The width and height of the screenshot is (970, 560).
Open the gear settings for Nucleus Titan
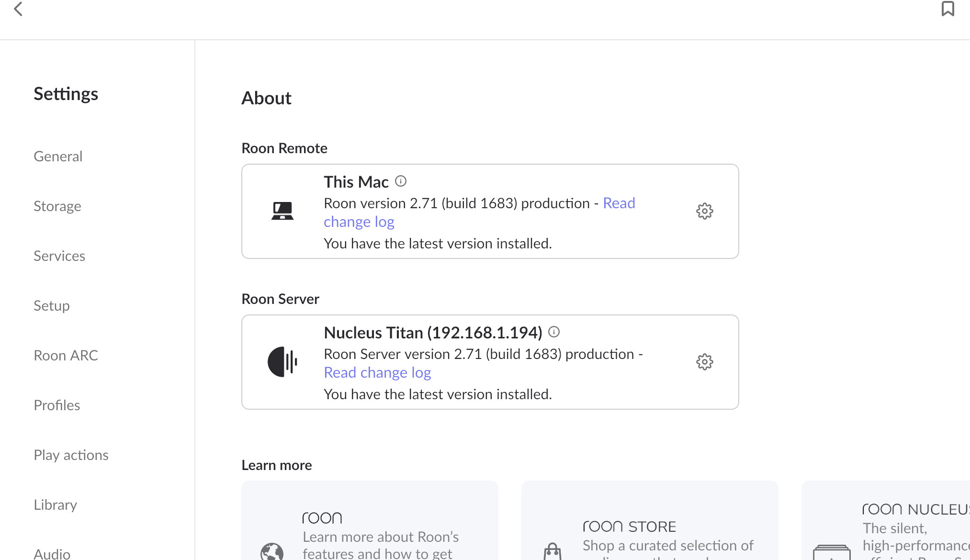coord(704,362)
